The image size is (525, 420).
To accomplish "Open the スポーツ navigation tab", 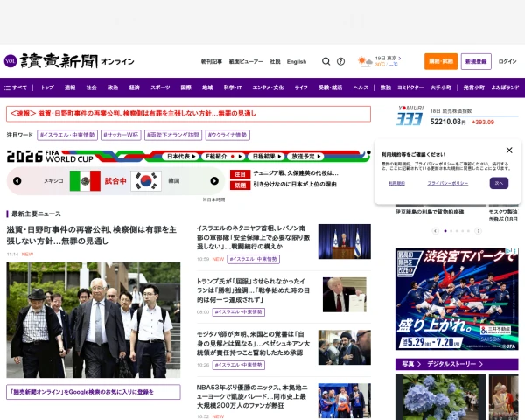I will point(160,87).
